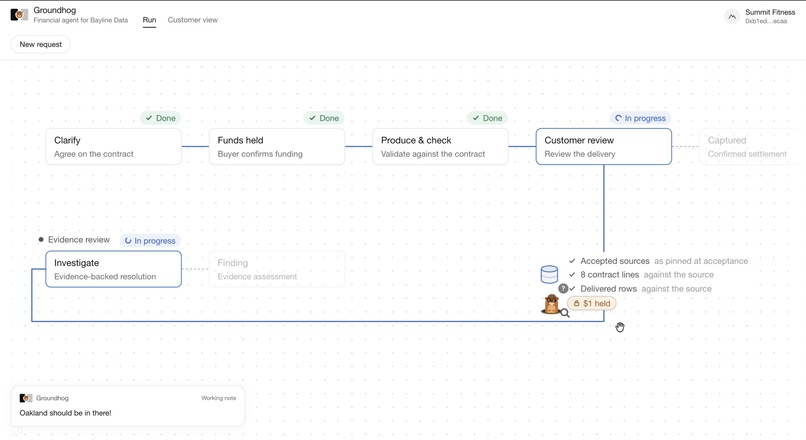806x440 pixels.
Task: Switch to the Run tab
Action: 149,20
